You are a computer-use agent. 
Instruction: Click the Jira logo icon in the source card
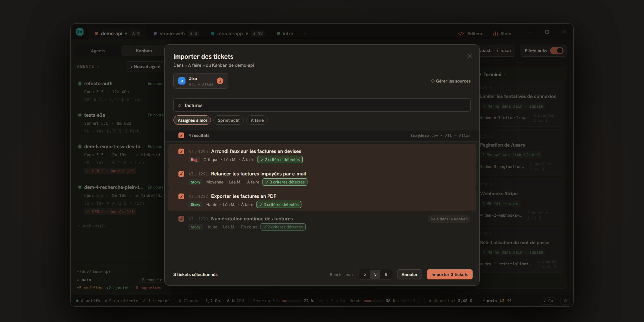click(182, 81)
